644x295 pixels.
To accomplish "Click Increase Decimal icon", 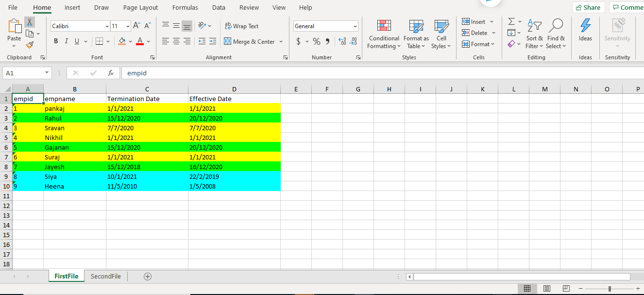I will 341,41.
